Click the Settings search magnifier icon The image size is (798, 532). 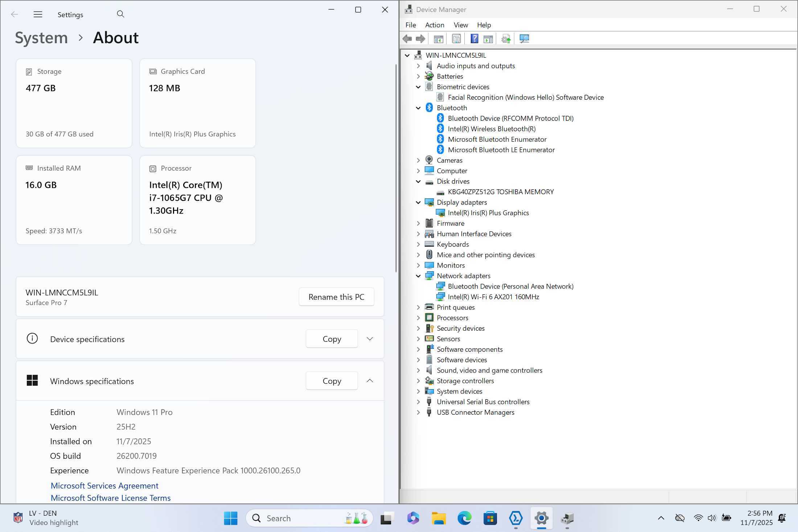[x=120, y=14]
